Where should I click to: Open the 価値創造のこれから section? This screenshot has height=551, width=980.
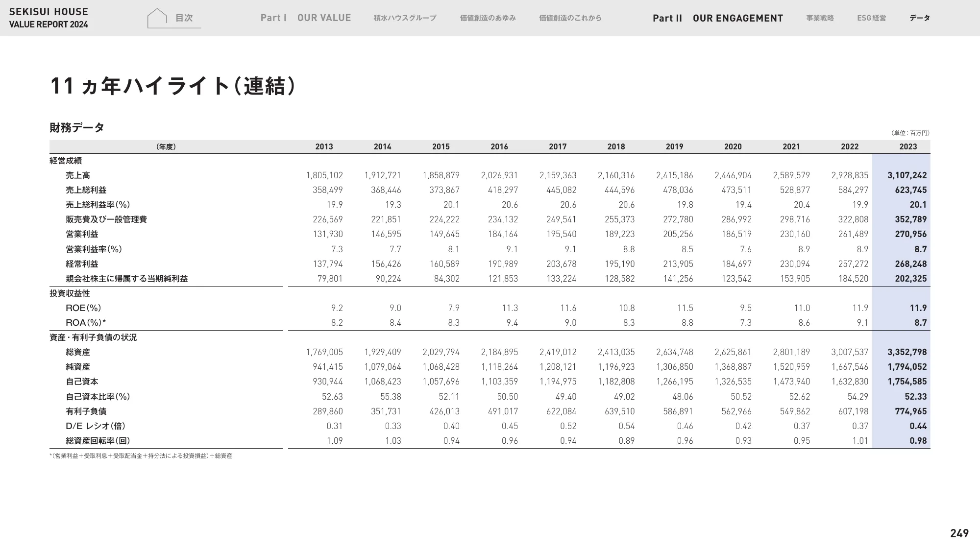(570, 18)
